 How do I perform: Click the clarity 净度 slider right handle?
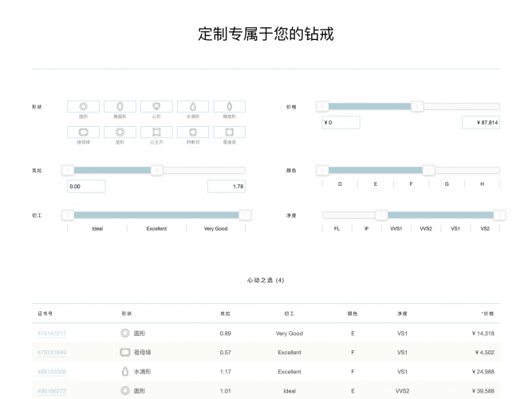click(x=499, y=215)
